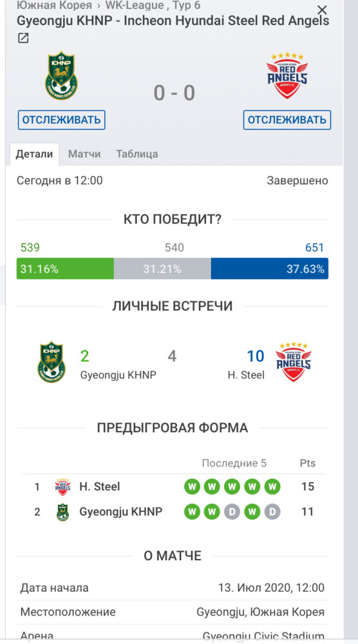The height and width of the screenshot is (644, 358).
Task: Open Gyeongju KHNP team in form table
Action: coord(120,512)
